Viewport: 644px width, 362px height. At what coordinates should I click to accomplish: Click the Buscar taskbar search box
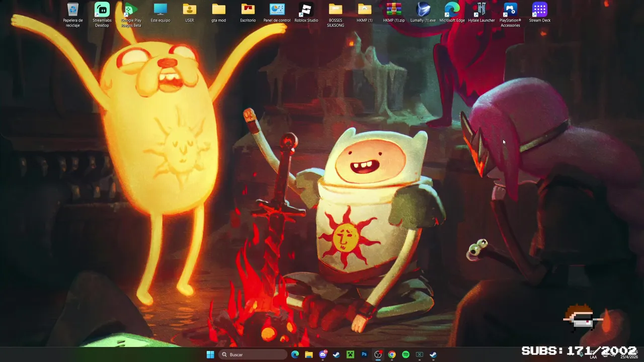[x=254, y=354]
